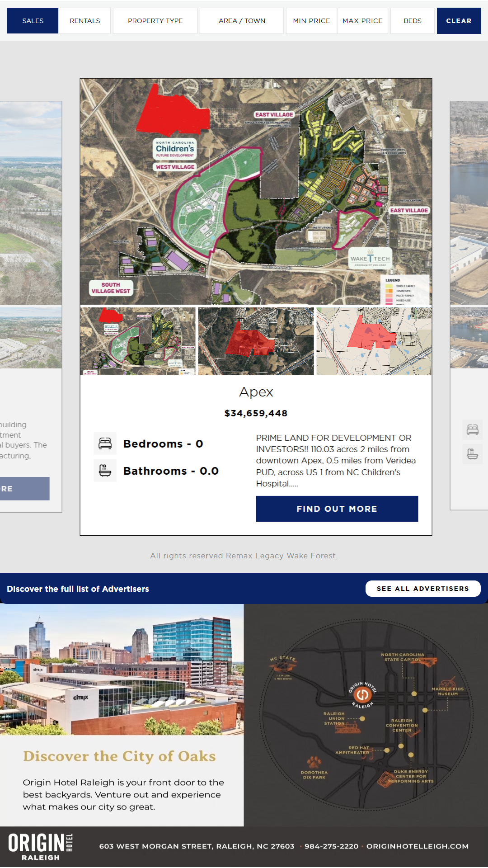Expand the Beds filter
488x868 pixels.
coord(412,21)
